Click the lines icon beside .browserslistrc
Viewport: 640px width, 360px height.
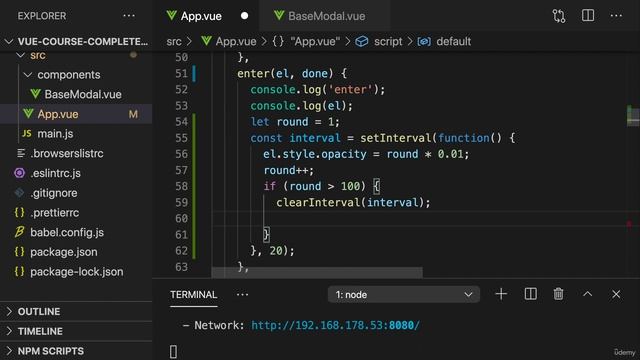20,153
